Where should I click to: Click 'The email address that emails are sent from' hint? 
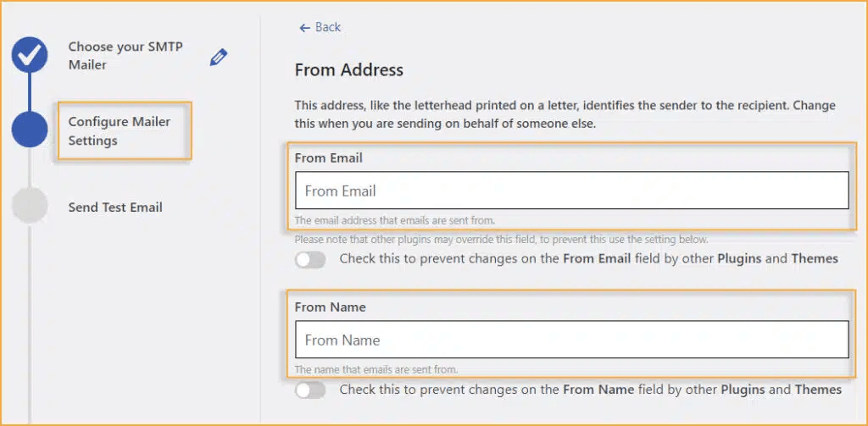(x=395, y=220)
